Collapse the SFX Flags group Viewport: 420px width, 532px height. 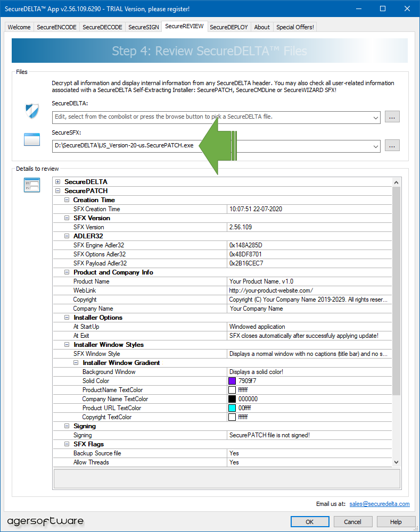(67, 444)
